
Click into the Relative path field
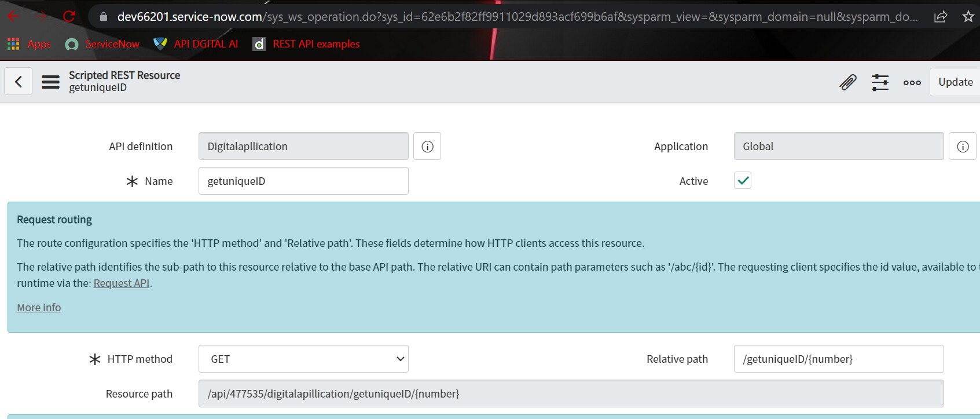click(838, 359)
